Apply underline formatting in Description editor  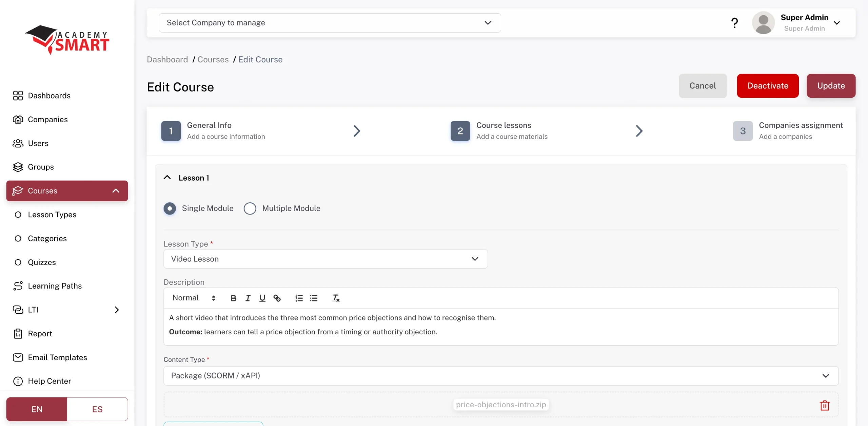click(x=262, y=298)
